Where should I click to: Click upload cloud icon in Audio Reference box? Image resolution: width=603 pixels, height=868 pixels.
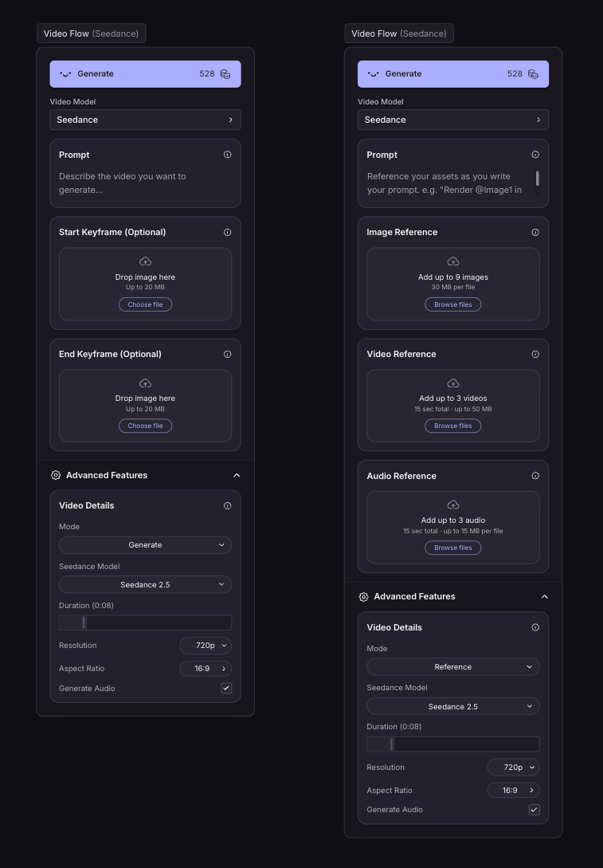tap(453, 505)
